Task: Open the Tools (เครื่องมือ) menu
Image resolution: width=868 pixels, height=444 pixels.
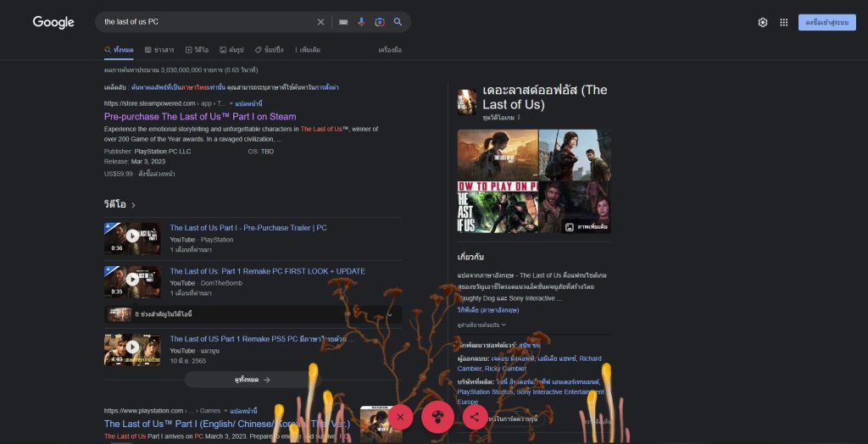Action: pyautogui.click(x=390, y=50)
